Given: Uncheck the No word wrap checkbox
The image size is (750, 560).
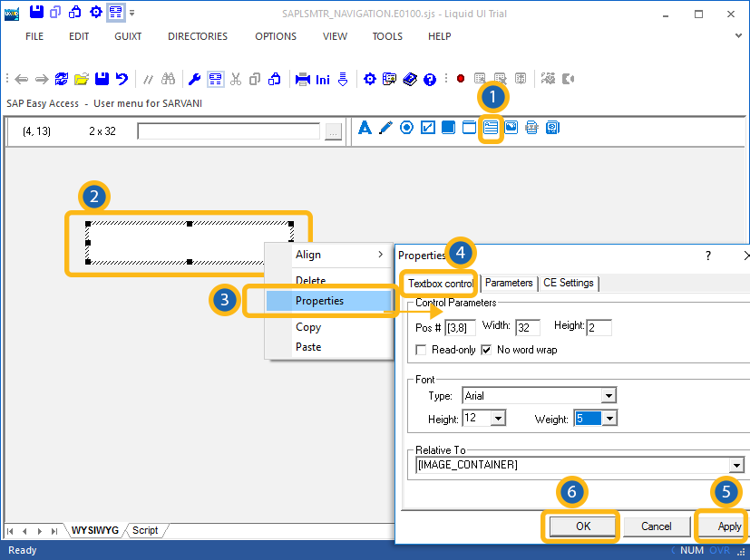Looking at the screenshot, I should pyautogui.click(x=486, y=350).
